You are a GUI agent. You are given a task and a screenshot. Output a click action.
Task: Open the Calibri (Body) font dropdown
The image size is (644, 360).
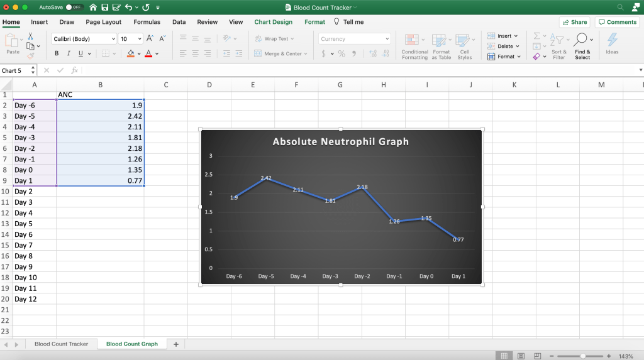click(82, 39)
